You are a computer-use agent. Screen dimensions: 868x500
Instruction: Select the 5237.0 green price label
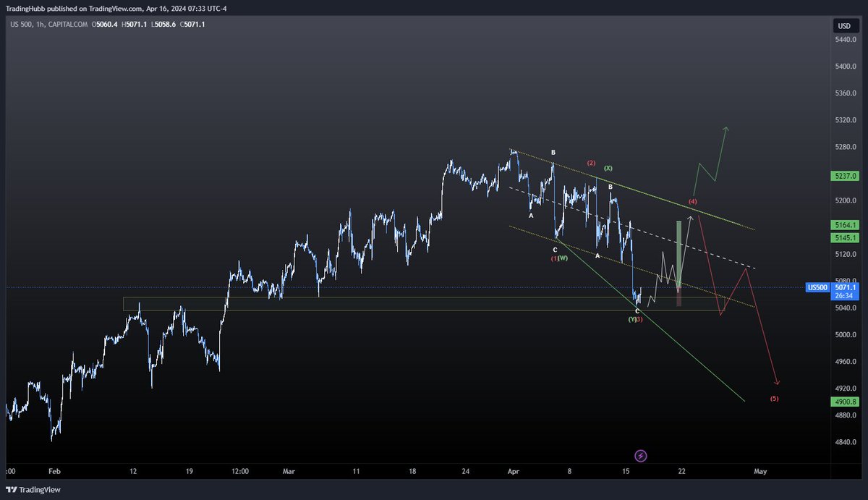coord(846,176)
